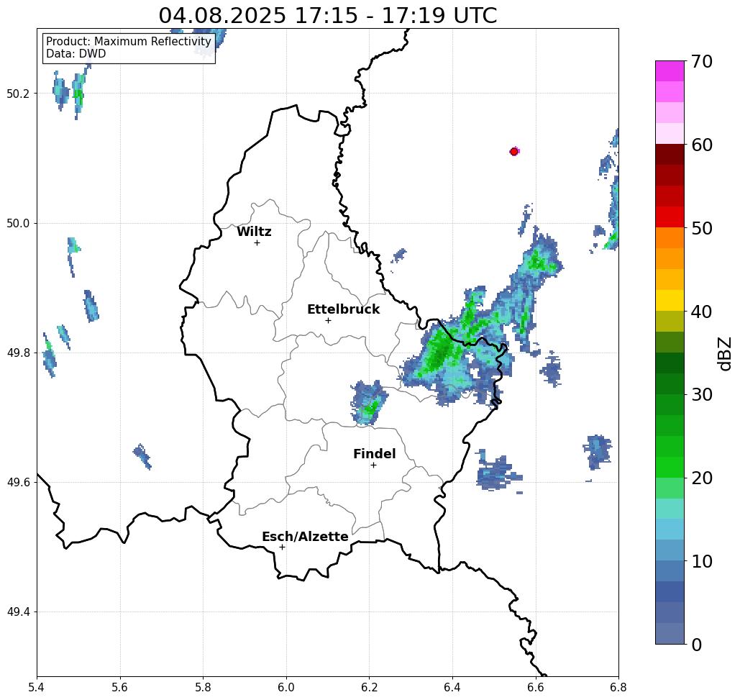Image resolution: width=740 pixels, height=700 pixels.
Task: Click the cross marker below Esch/Alzette
Action: [x=282, y=547]
